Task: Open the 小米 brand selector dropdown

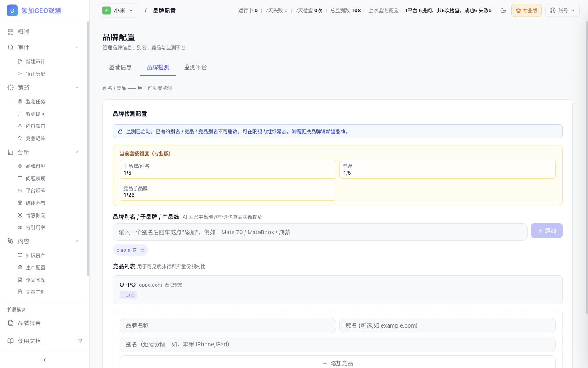Action: pyautogui.click(x=118, y=11)
